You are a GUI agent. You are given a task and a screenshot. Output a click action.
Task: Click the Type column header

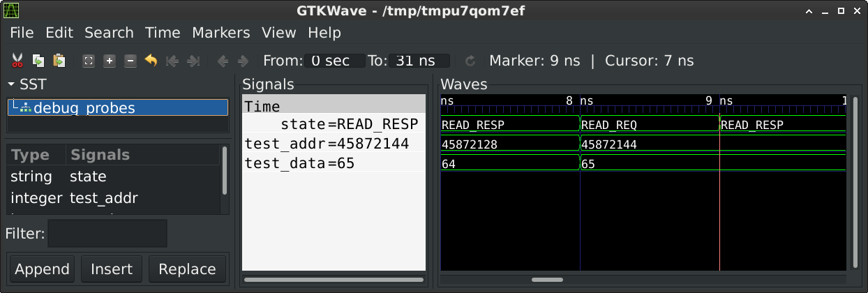click(36, 155)
